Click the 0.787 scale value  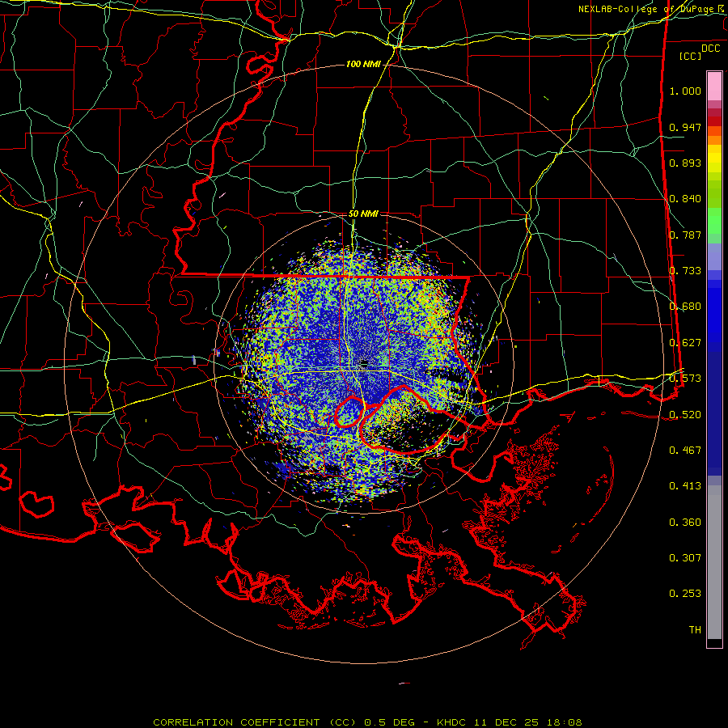click(x=685, y=235)
